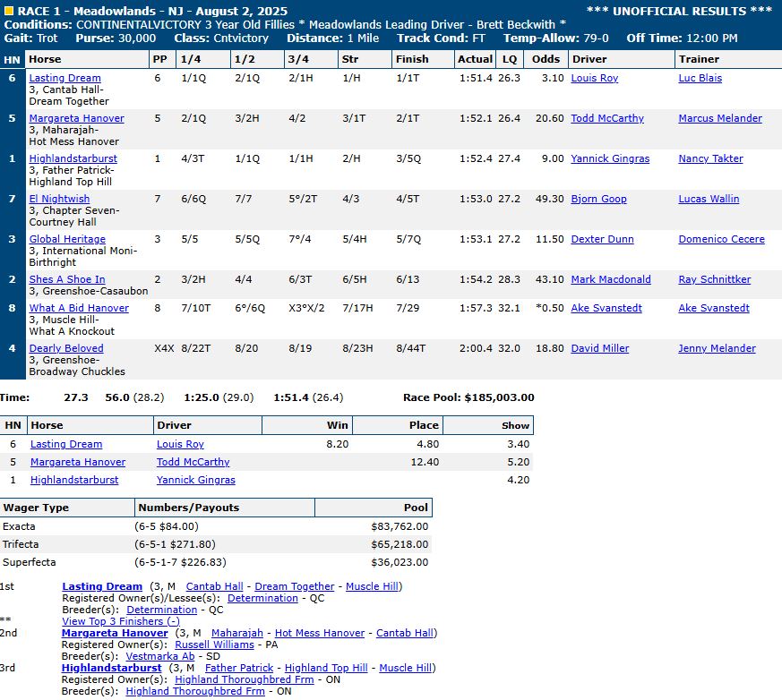Viewport: 782px width, 700px height.
Task: Click the yellow square icon beside RACE 1
Action: click(x=9, y=11)
